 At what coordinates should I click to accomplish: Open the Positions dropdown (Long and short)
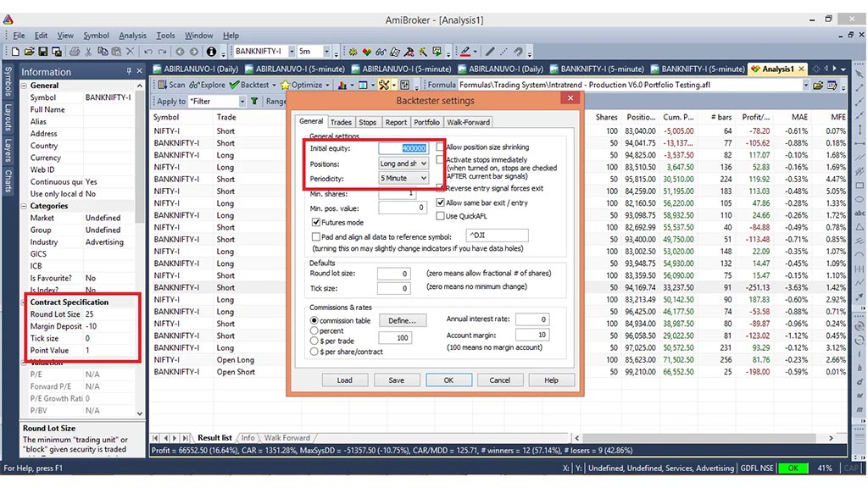403,164
